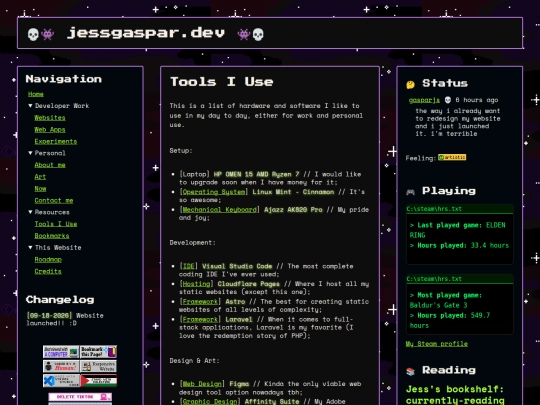Image resolution: width=540 pixels, height=405 pixels.
Task: Click the Palestine flag badge
Action: pyautogui.click(x=98, y=381)
